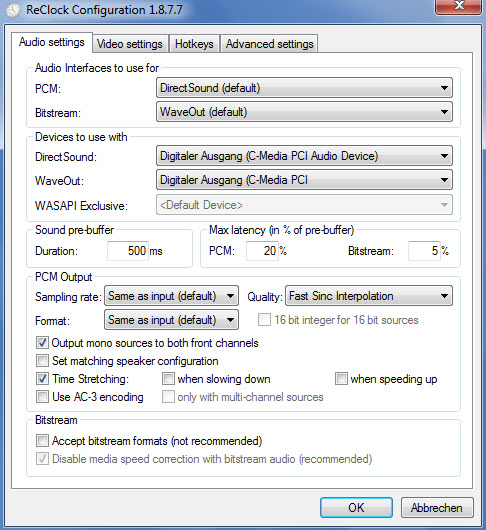Screen dimensions: 486x530
Task: Open the Hotkeys tab
Action: click(194, 44)
